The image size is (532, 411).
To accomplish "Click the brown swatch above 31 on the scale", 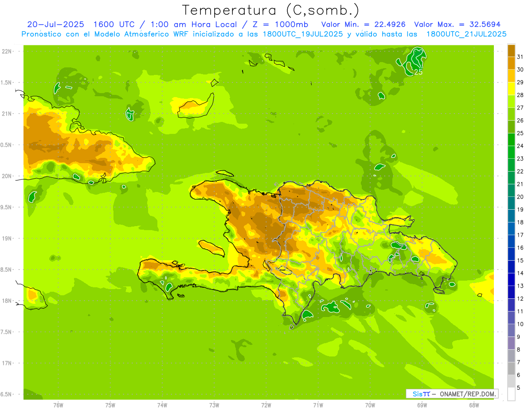I will (511, 51).
